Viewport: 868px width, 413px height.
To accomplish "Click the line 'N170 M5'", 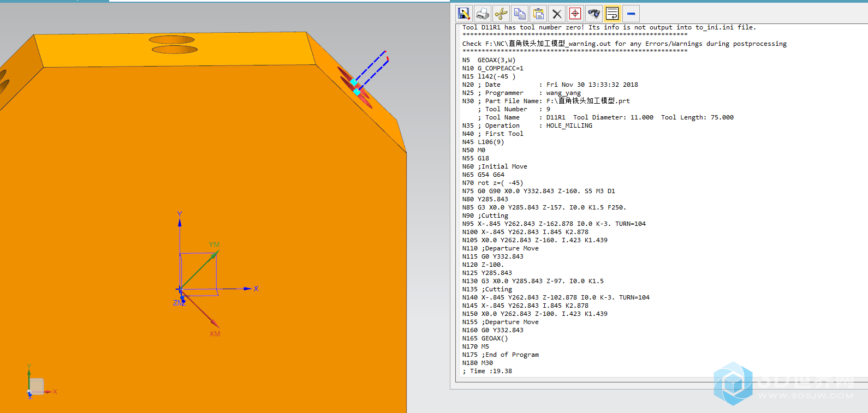I will tap(475, 346).
